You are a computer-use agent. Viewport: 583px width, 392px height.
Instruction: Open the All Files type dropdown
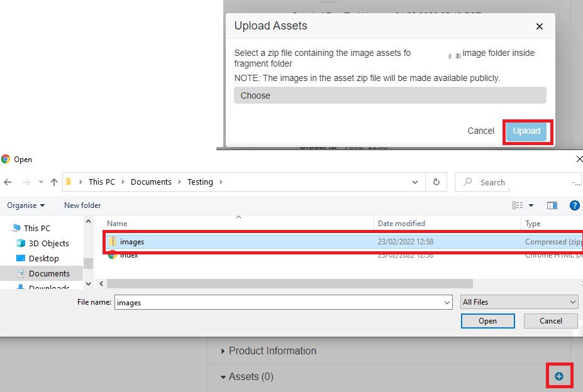(x=519, y=302)
